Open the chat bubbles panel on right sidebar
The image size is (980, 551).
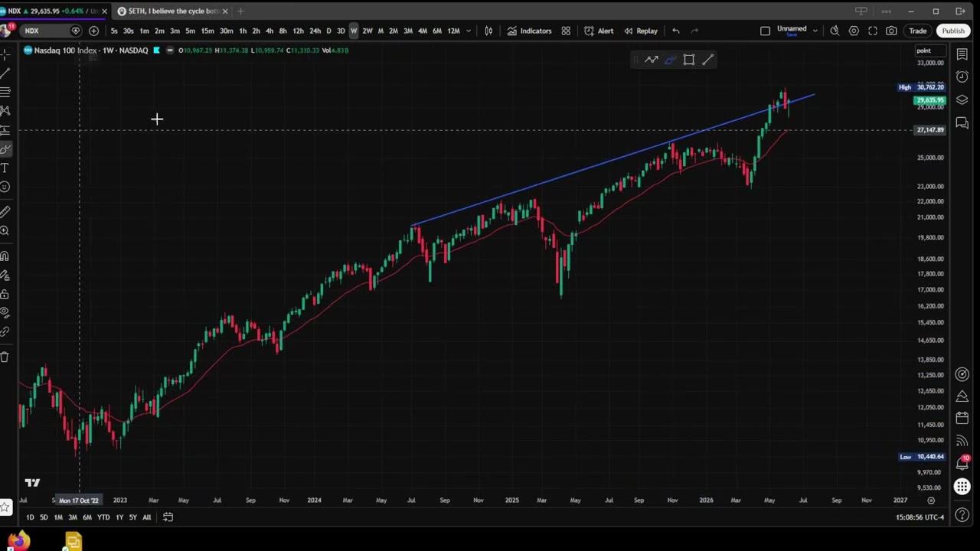click(962, 123)
